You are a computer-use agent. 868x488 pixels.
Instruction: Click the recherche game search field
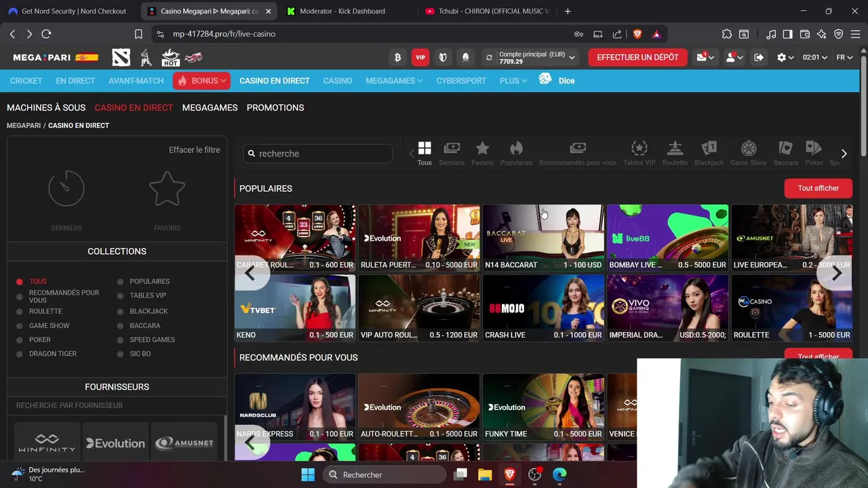point(318,154)
